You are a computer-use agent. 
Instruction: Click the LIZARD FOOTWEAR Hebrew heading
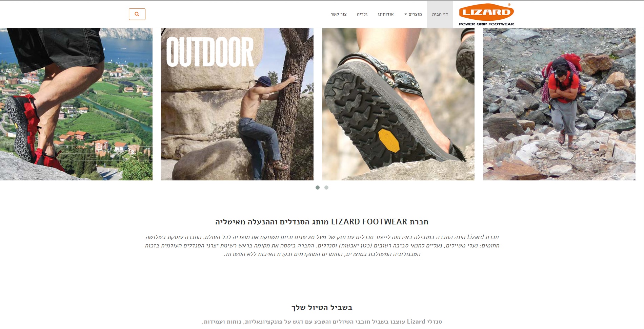pos(322,222)
